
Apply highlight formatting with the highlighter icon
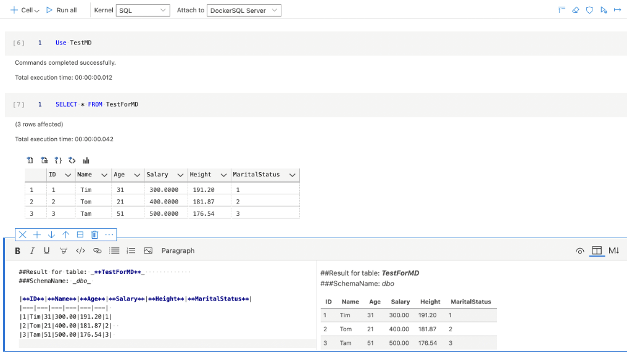[64, 250]
